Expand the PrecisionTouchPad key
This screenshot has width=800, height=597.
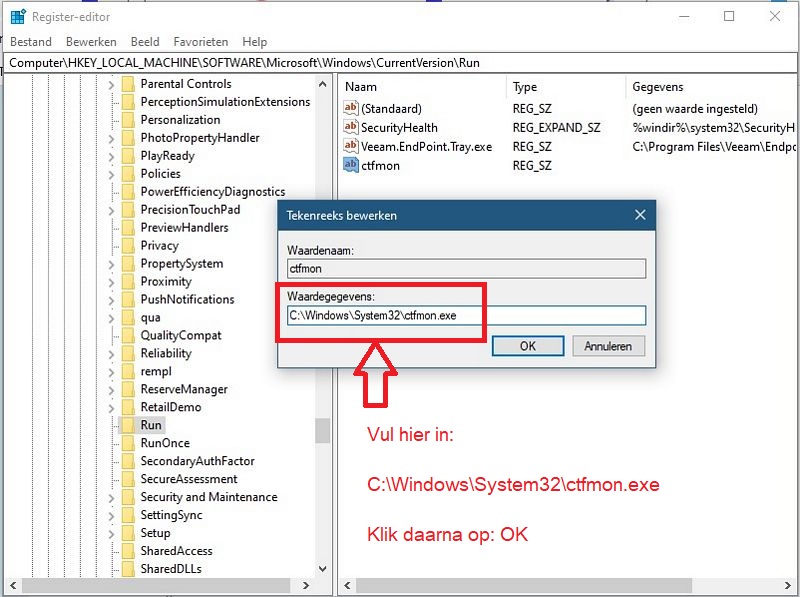tap(111, 210)
